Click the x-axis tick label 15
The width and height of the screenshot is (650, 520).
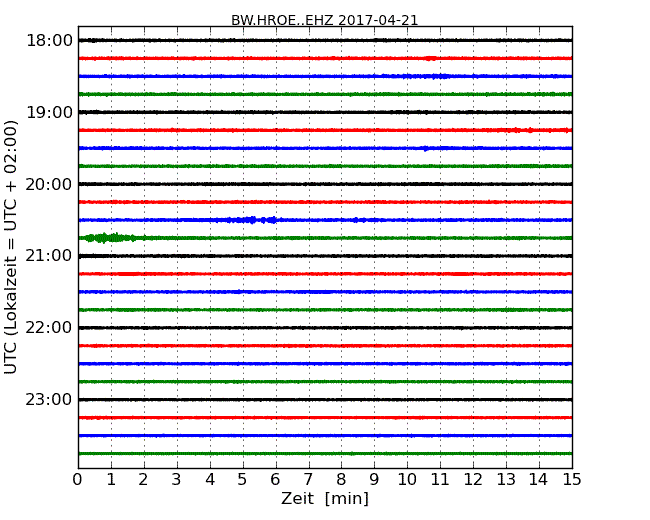pyautogui.click(x=572, y=480)
